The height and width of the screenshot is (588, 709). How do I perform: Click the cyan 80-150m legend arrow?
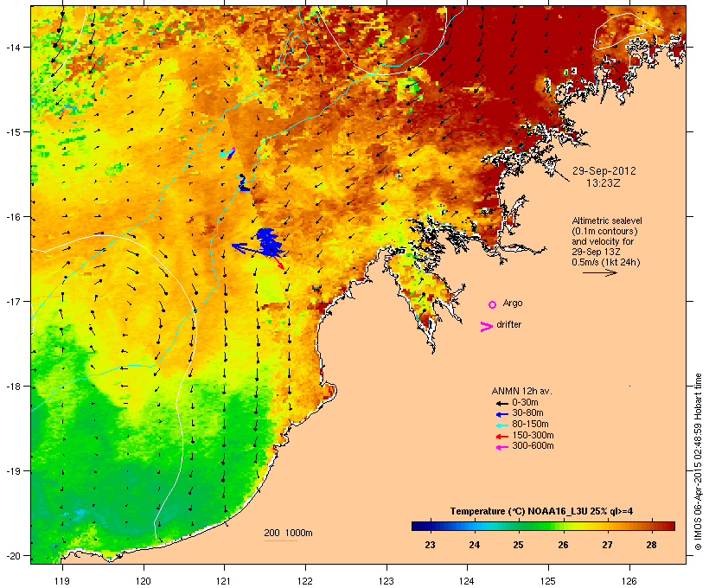[x=501, y=425]
